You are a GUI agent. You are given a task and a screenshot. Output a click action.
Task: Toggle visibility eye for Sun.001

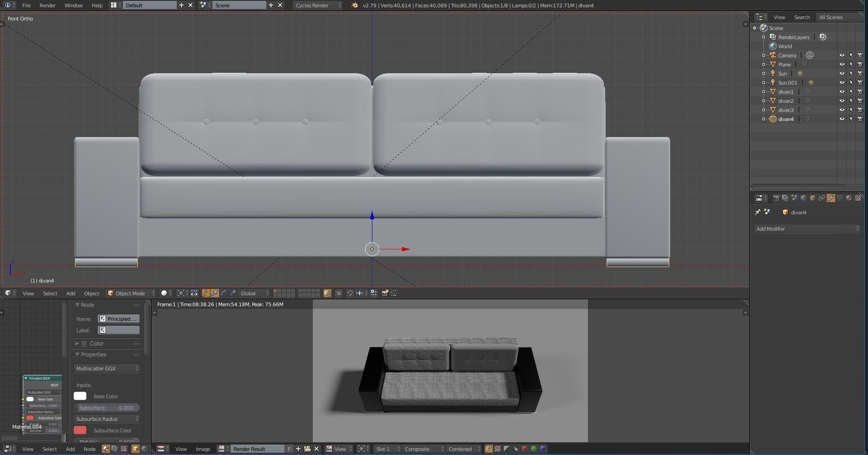[x=842, y=83]
